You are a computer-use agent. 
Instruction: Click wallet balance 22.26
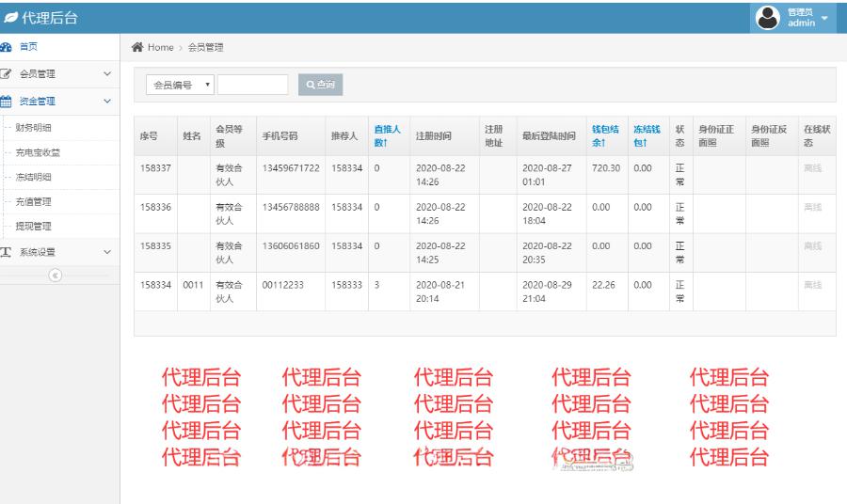click(x=603, y=285)
